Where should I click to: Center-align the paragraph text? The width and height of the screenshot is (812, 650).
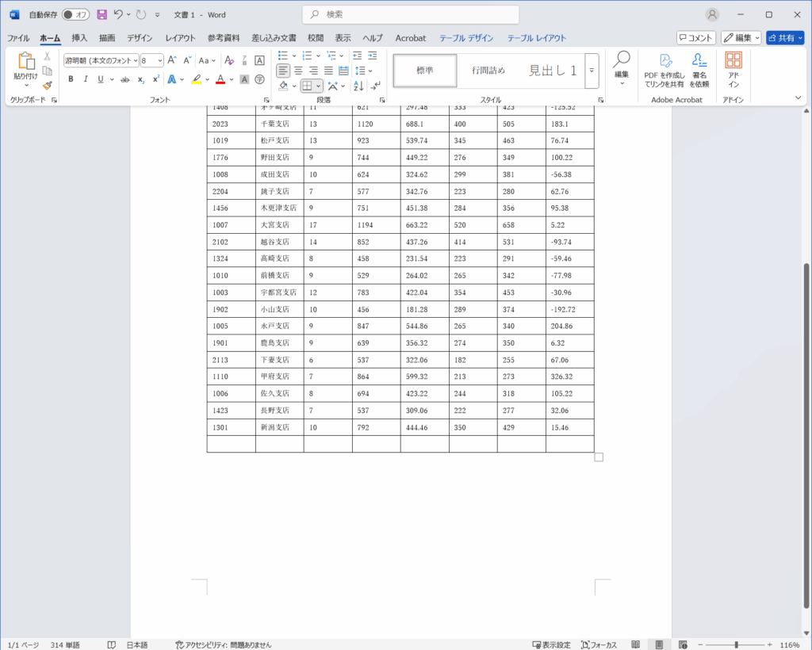tap(298, 71)
